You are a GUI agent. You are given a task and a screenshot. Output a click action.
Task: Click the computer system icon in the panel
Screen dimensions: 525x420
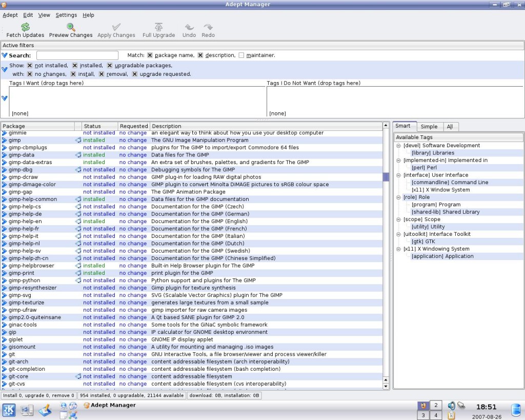pyautogui.click(x=27, y=410)
